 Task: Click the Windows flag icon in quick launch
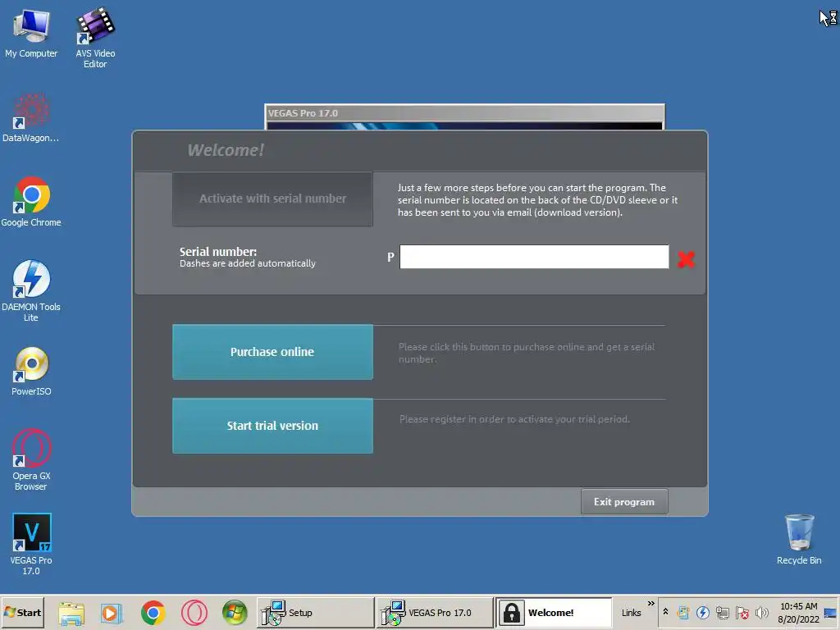click(x=235, y=613)
